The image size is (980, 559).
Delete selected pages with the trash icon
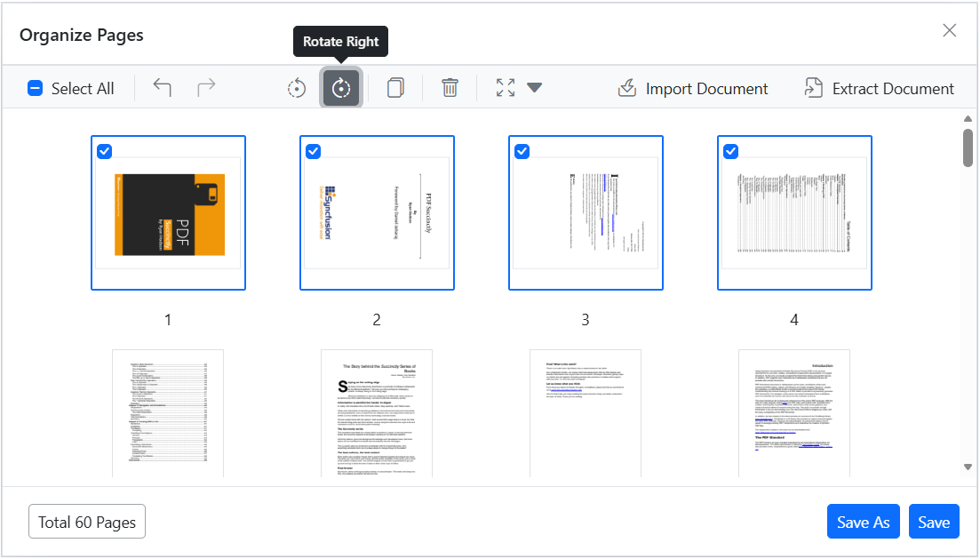tap(450, 88)
